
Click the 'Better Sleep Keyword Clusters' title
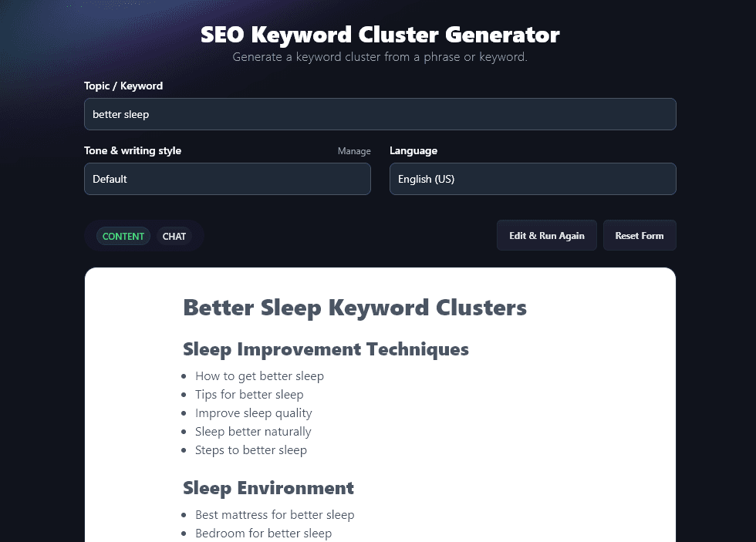(x=355, y=308)
